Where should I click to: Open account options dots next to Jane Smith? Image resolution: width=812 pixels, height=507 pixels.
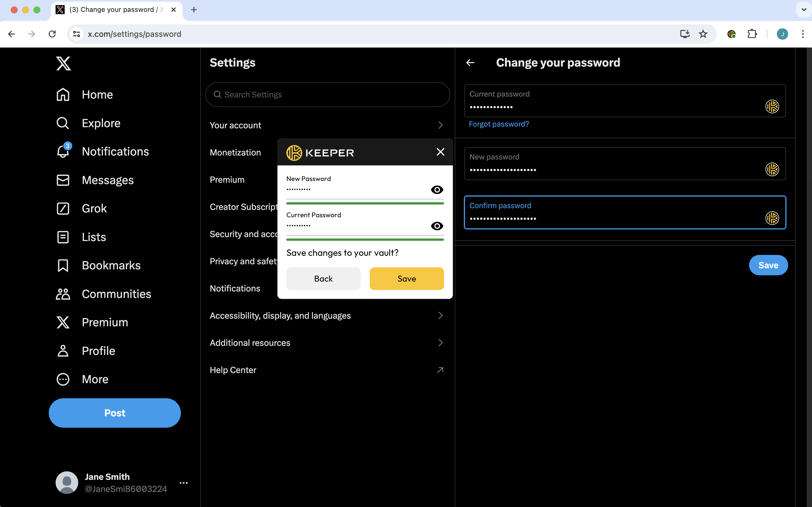[183, 483]
